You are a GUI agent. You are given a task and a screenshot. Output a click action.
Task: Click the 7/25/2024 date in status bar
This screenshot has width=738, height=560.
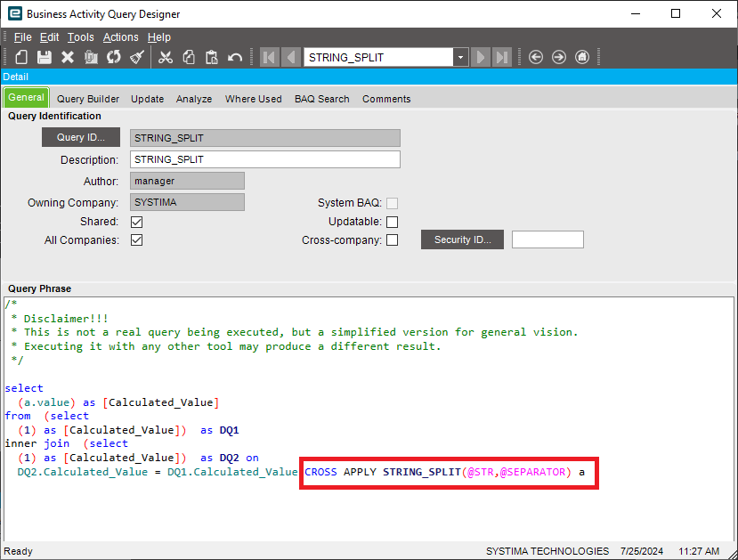pos(642,551)
